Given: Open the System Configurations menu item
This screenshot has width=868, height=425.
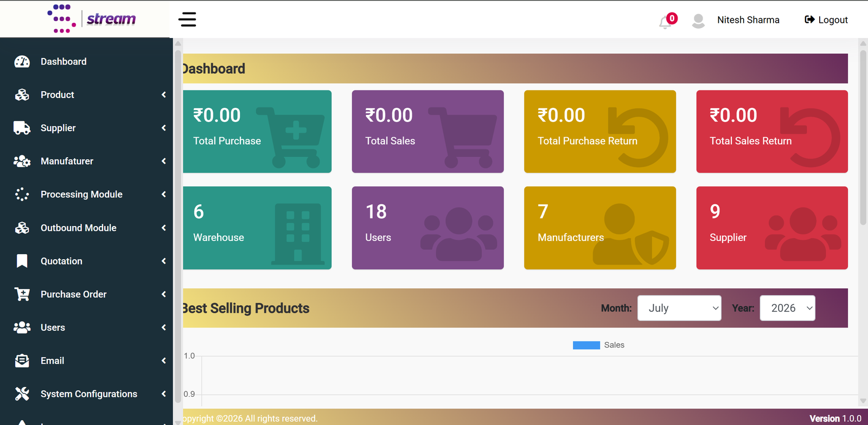Looking at the screenshot, I should tap(86, 394).
